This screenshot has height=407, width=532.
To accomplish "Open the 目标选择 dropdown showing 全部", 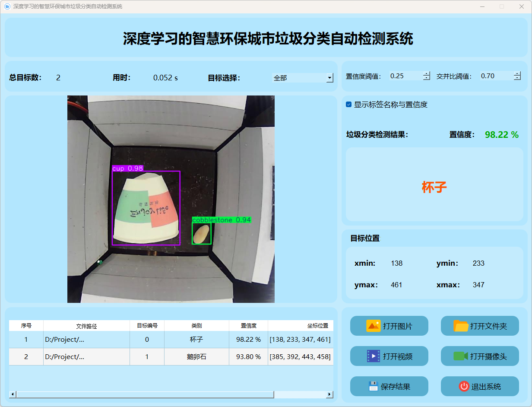I will [303, 78].
